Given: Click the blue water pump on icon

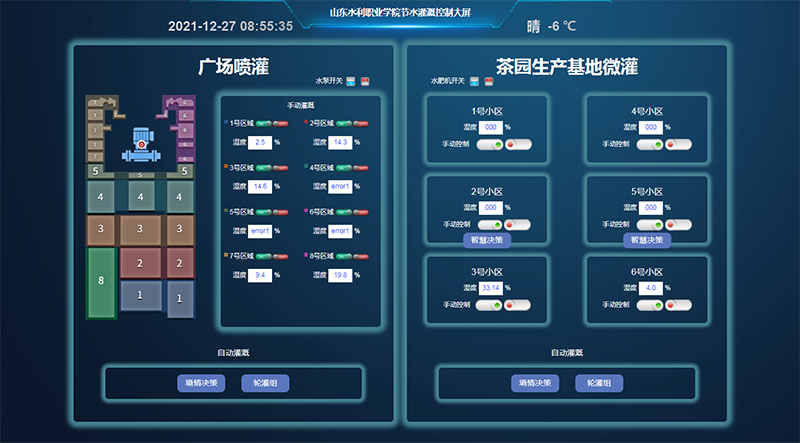Looking at the screenshot, I should (x=351, y=81).
